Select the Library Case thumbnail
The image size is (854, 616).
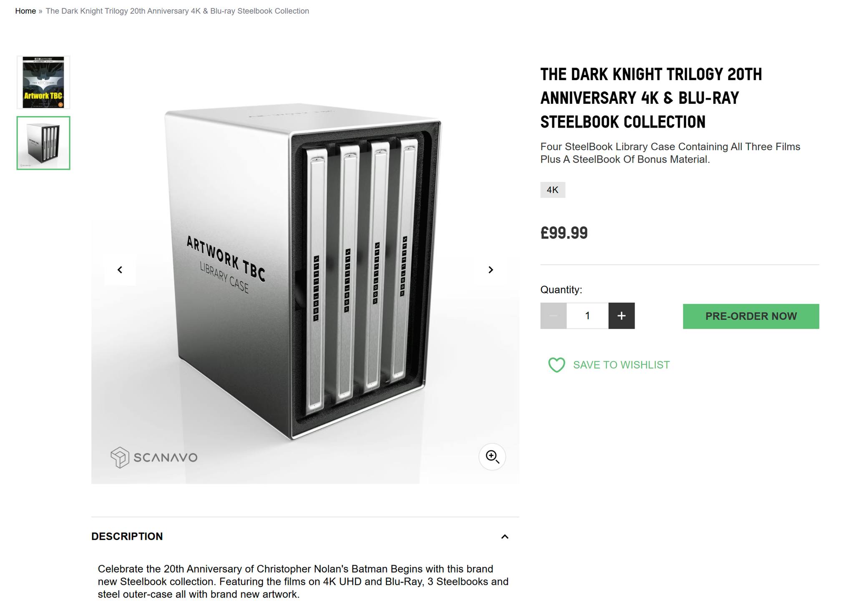coord(43,143)
